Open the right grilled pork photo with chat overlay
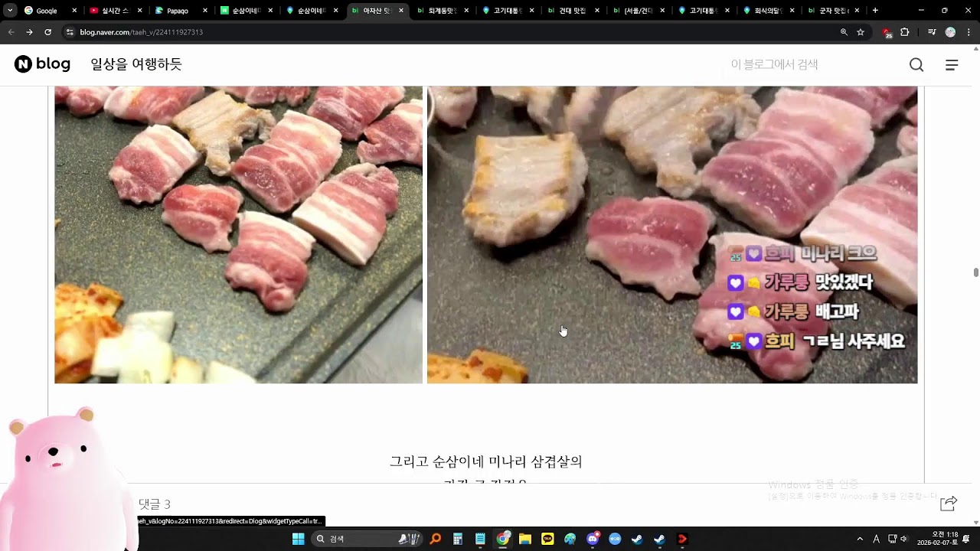This screenshot has height=551, width=980. click(672, 234)
